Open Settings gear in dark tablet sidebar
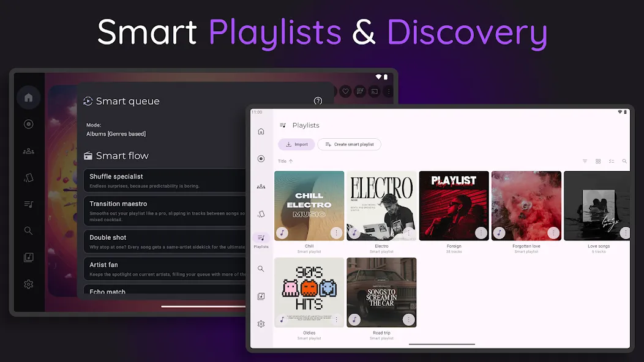Viewport: 644px width, 362px height. [28, 284]
